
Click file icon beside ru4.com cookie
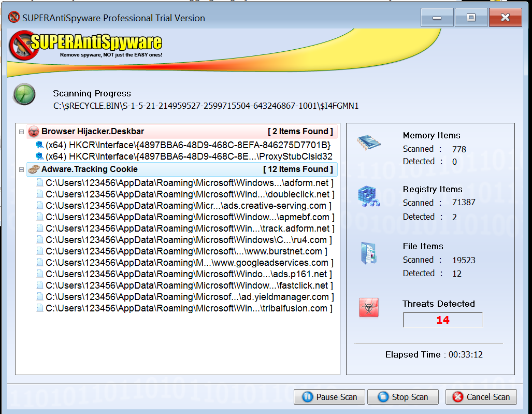point(40,240)
